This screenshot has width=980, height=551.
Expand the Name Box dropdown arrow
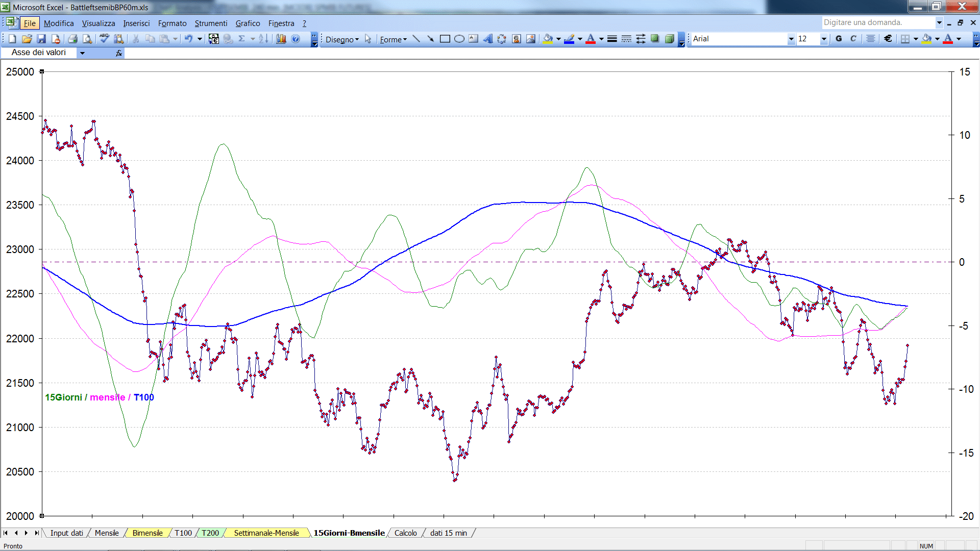tap(82, 53)
